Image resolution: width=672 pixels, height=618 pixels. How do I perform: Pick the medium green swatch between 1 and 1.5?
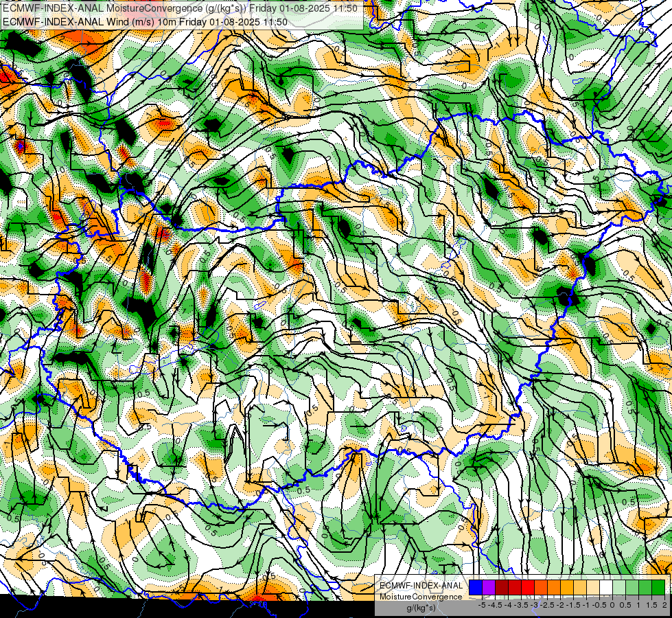click(x=645, y=587)
